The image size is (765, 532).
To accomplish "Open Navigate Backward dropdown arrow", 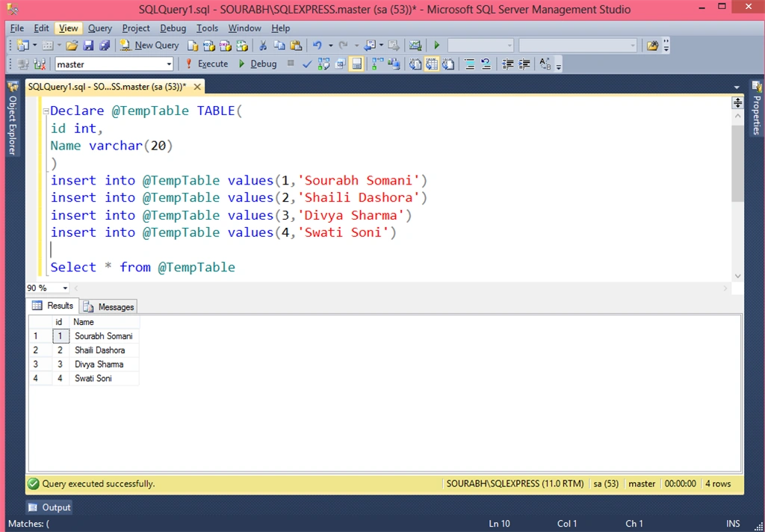I will tap(381, 46).
